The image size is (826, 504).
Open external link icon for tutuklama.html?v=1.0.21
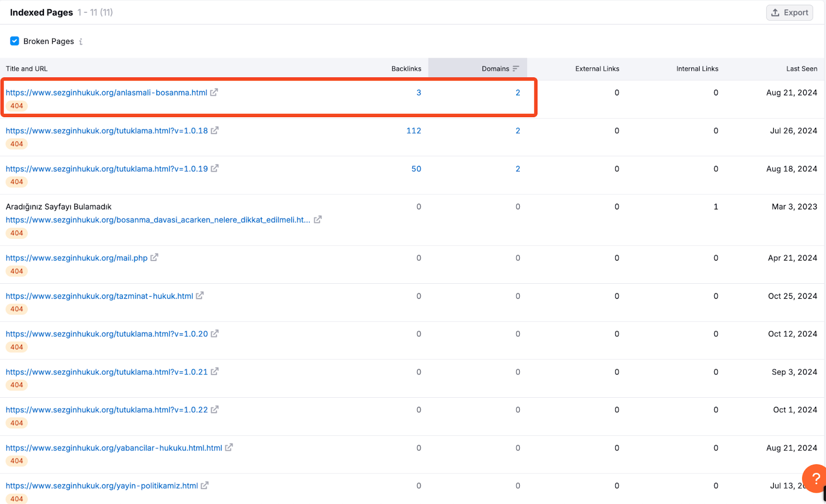(214, 371)
